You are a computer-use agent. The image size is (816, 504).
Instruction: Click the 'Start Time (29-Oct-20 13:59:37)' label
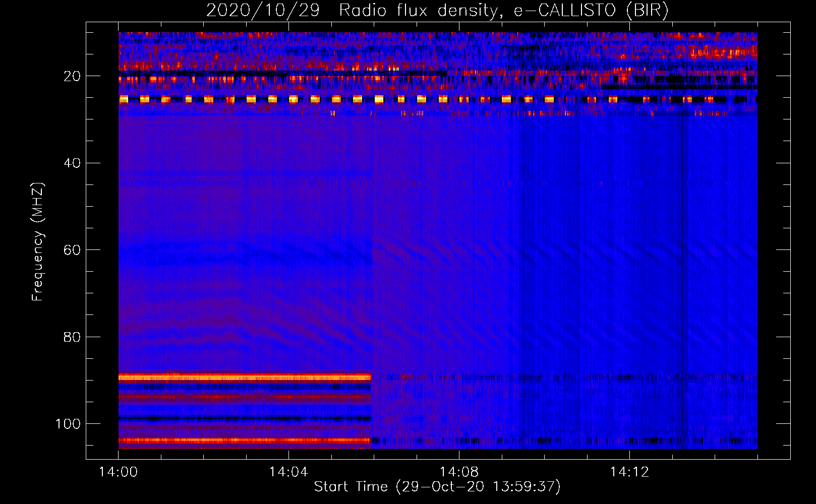click(437, 487)
